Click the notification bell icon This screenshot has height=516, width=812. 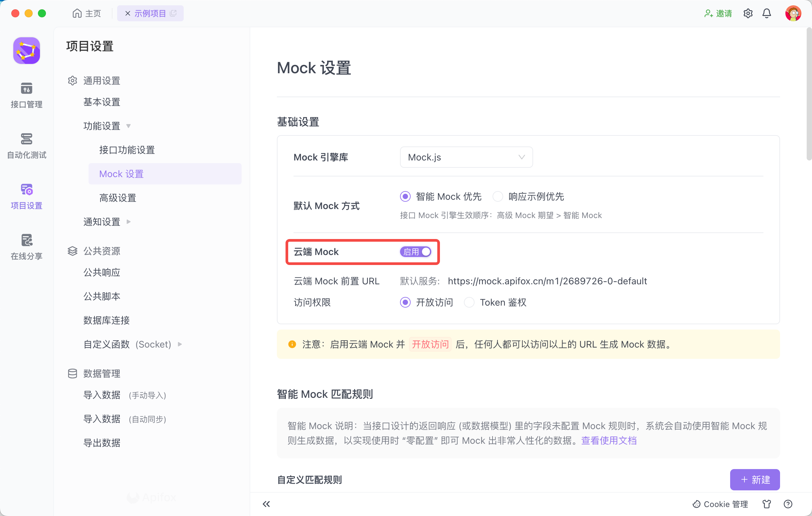pyautogui.click(x=766, y=14)
